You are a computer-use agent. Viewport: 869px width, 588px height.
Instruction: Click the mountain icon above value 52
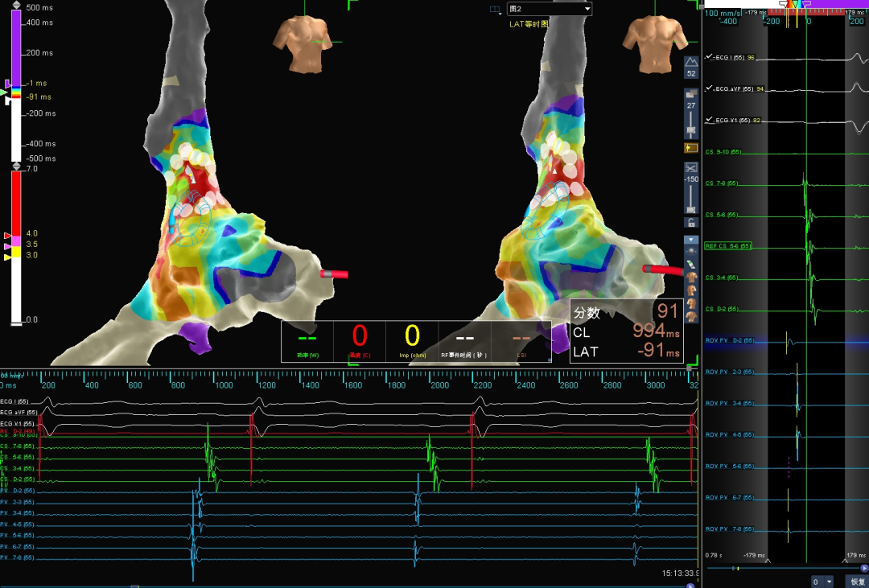point(691,62)
